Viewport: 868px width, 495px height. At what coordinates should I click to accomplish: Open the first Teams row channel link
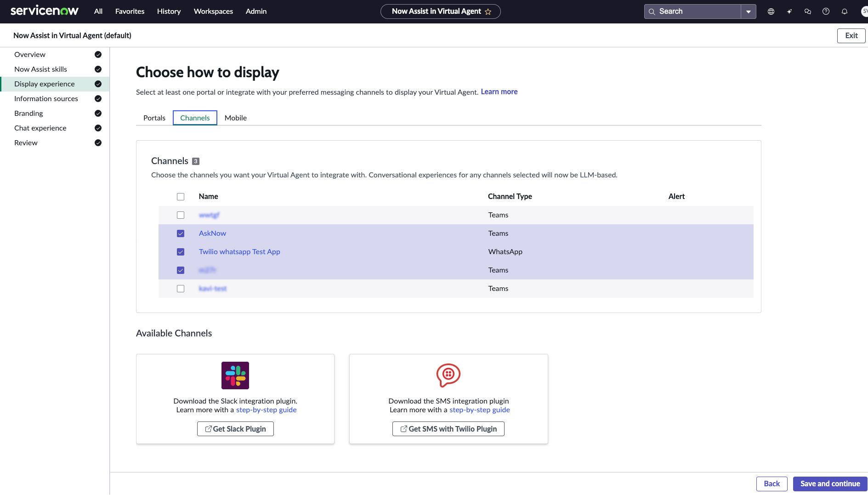[x=209, y=215]
